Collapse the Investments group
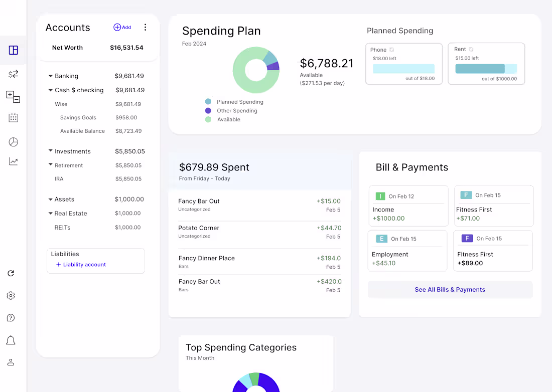The image size is (552, 392). point(50,150)
